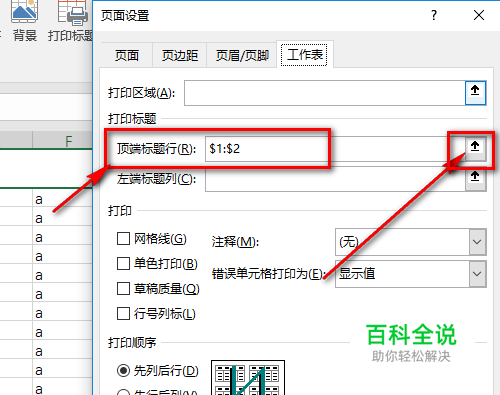500x395 pixels.
Task: Click the print order preview thumbnail
Action: [248, 378]
